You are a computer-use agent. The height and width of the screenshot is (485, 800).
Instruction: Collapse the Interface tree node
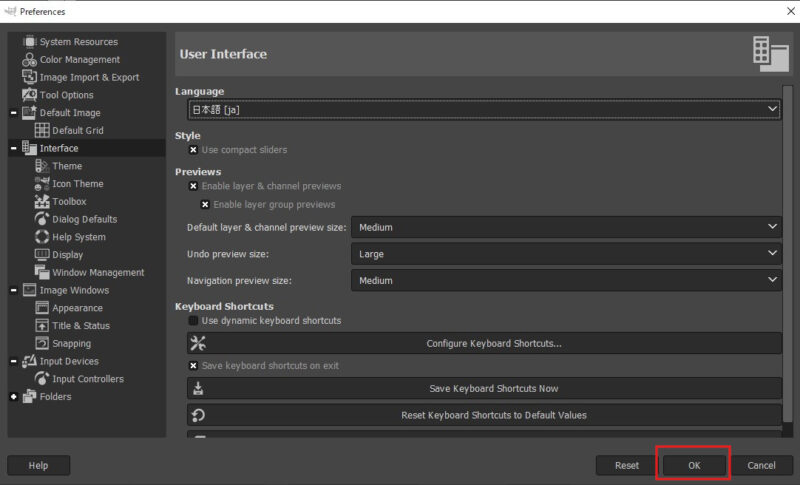[14, 148]
